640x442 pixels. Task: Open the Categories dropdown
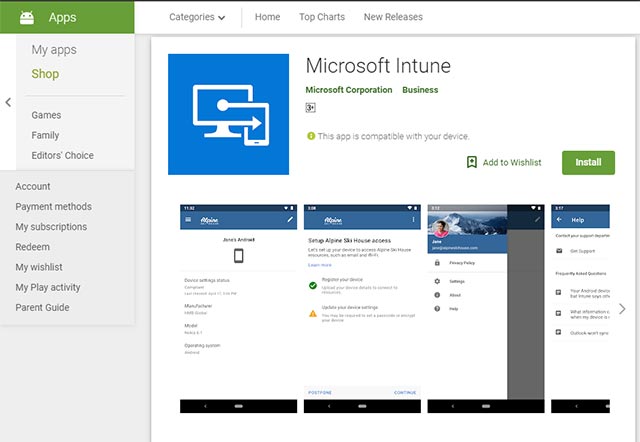[197, 17]
